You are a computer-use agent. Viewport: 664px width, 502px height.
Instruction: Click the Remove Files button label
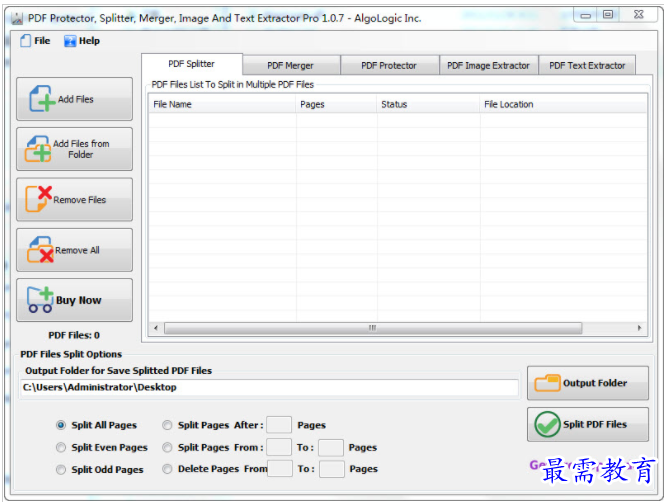coord(80,200)
